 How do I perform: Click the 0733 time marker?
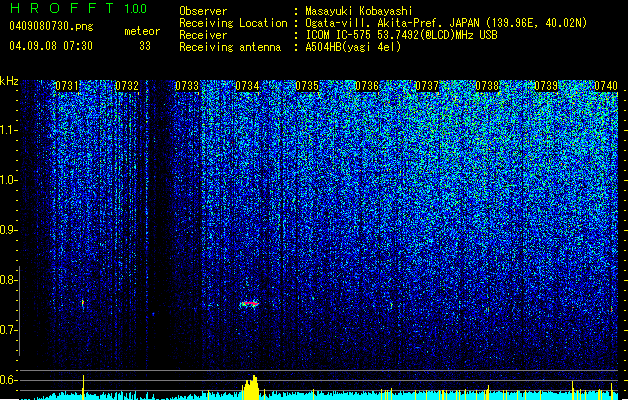pyautogui.click(x=187, y=86)
